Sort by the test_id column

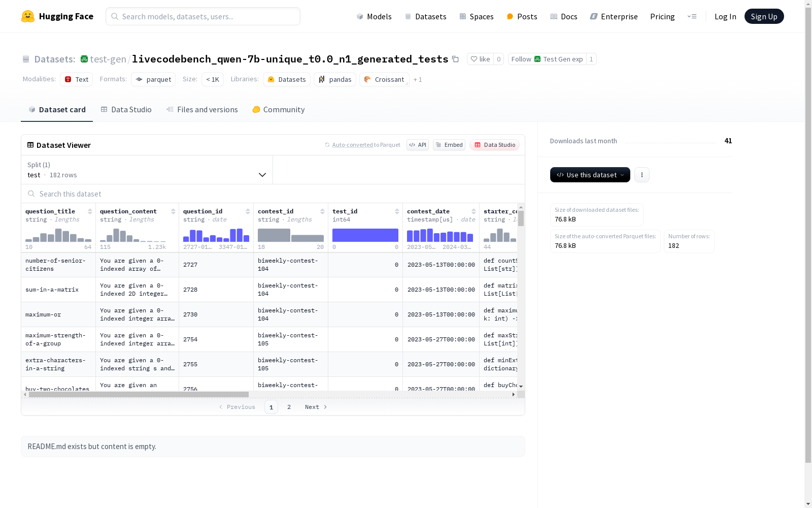coord(397,211)
